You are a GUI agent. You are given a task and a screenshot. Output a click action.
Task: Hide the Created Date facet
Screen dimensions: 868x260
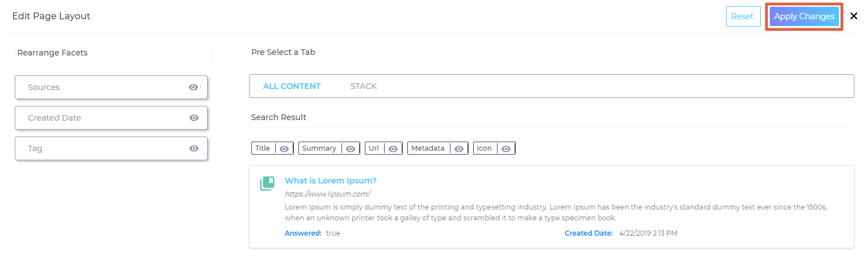(194, 118)
